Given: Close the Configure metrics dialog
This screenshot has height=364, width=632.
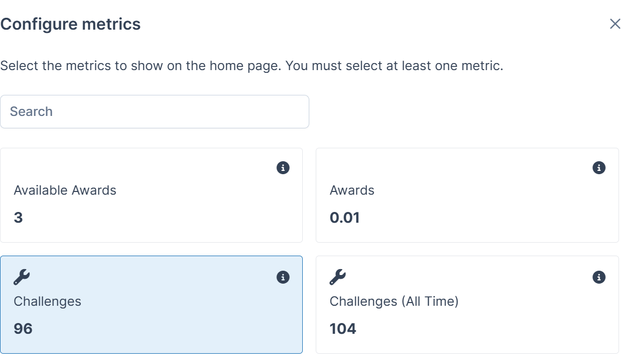Looking at the screenshot, I should (615, 24).
